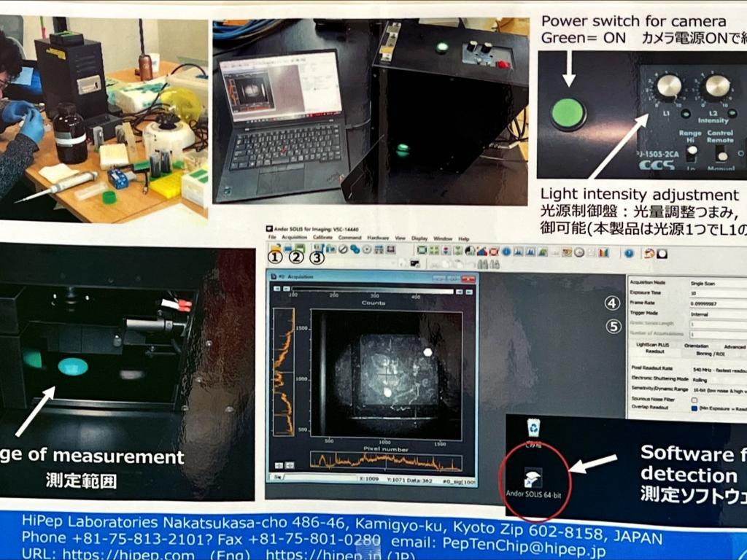Image resolution: width=747 pixels, height=560 pixels.
Task: Click the four-square grid icon in the toolbar
Action: (x=433, y=251)
